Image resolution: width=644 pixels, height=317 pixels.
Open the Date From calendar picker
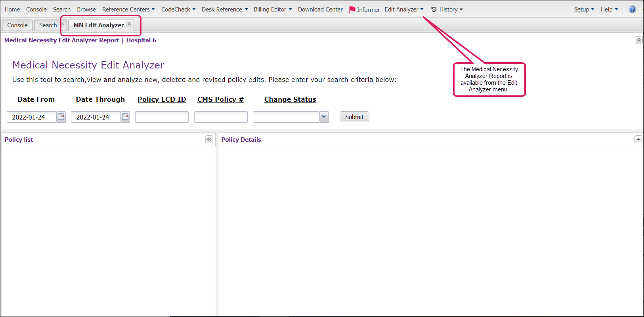[61, 117]
